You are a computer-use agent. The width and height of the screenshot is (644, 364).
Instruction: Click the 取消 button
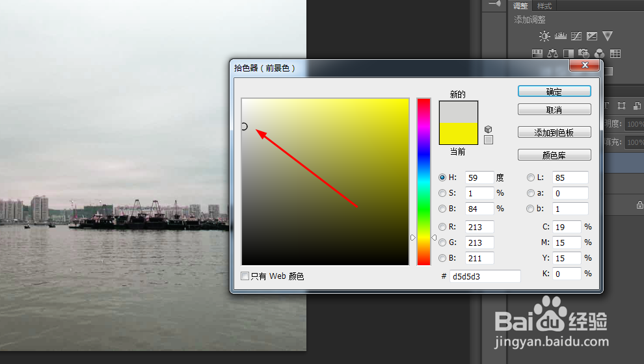click(554, 110)
